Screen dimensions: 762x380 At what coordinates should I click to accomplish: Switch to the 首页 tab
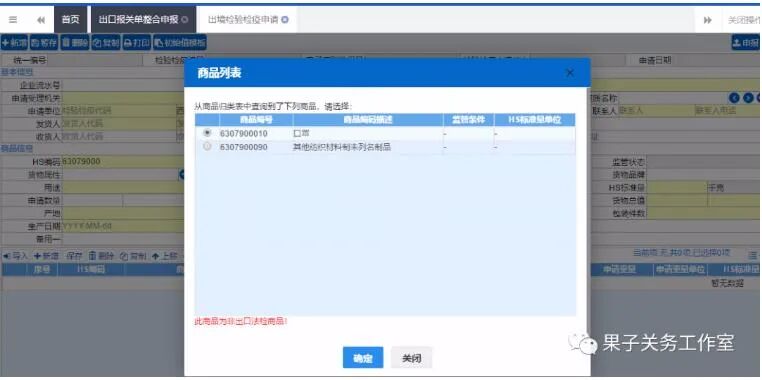tap(70, 20)
